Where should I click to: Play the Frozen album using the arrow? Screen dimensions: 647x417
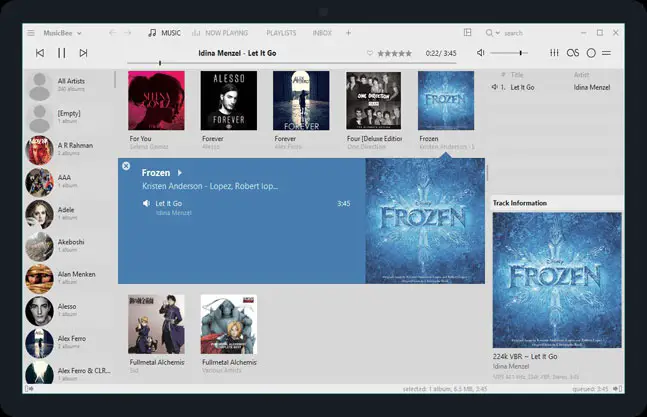(179, 173)
